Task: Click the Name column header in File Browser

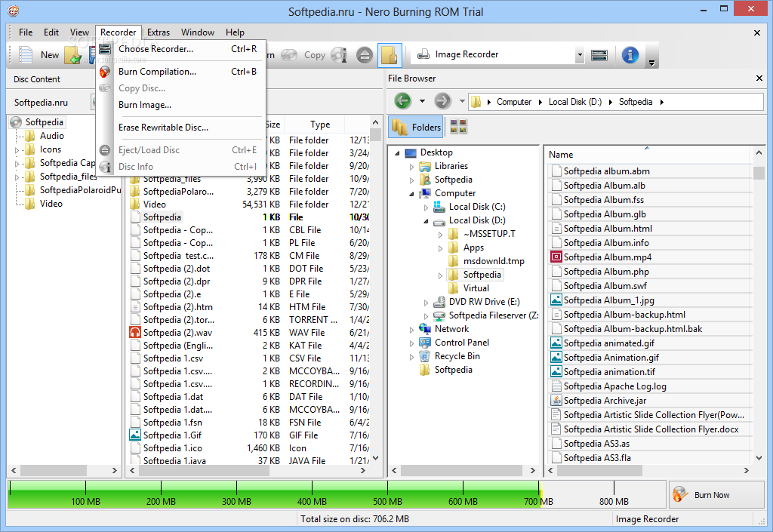Action: pyautogui.click(x=648, y=154)
